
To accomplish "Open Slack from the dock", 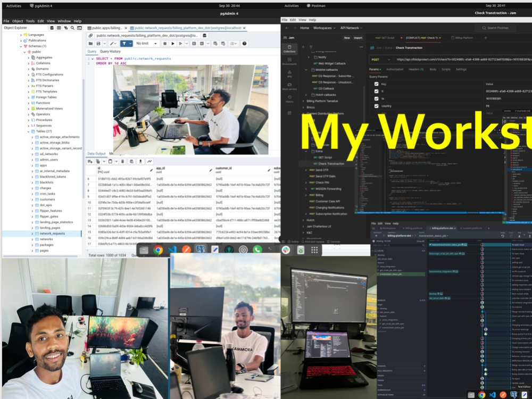I will point(286,250).
